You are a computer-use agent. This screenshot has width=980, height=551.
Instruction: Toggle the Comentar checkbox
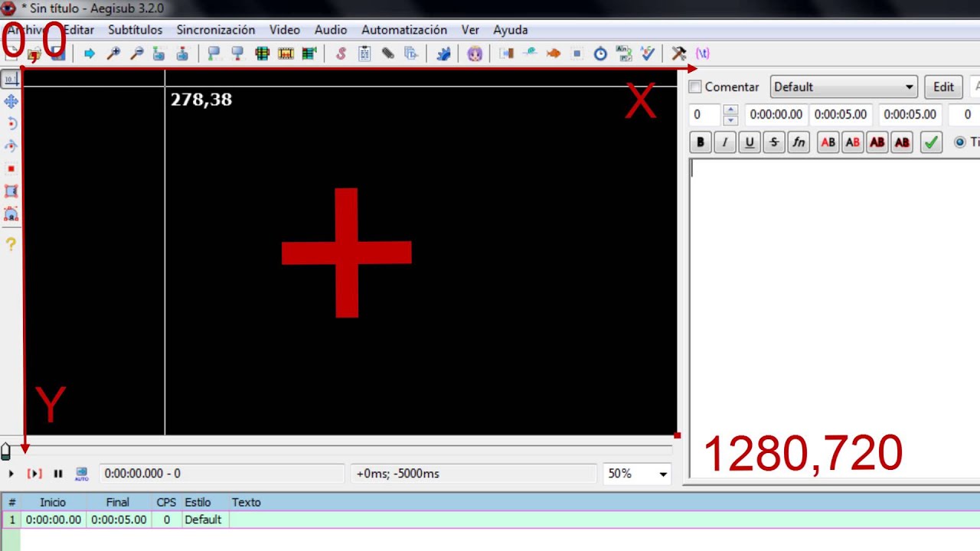695,86
